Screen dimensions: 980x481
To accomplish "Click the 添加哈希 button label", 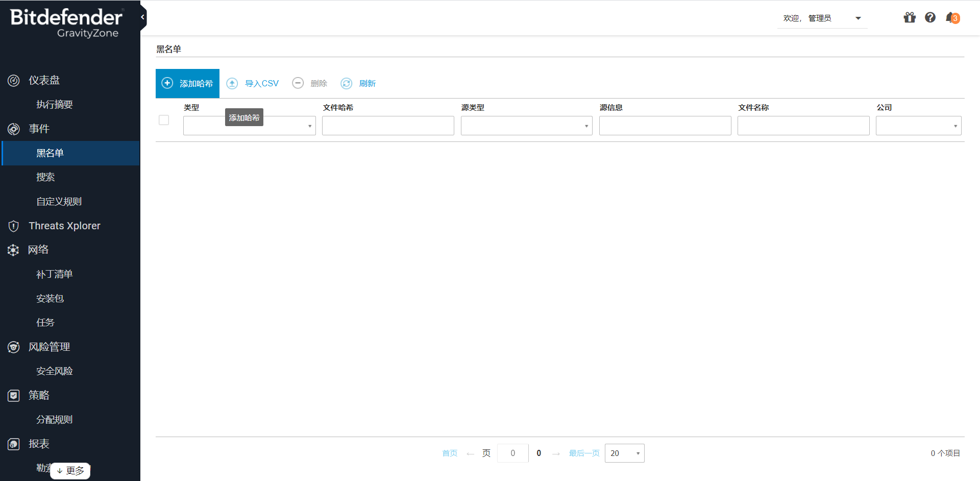I will point(196,83).
